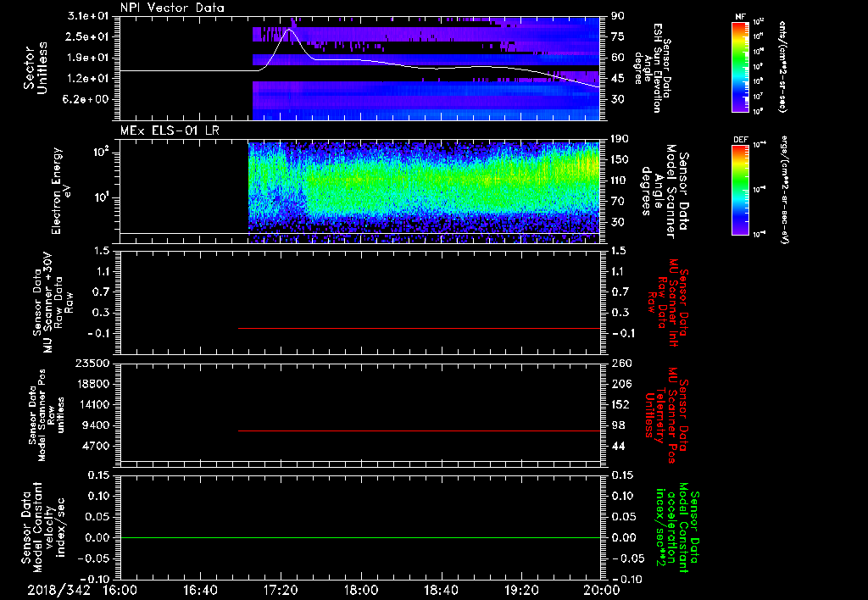Click the NF color scale bar
This screenshot has height=600, width=868.
pyautogui.click(x=740, y=66)
